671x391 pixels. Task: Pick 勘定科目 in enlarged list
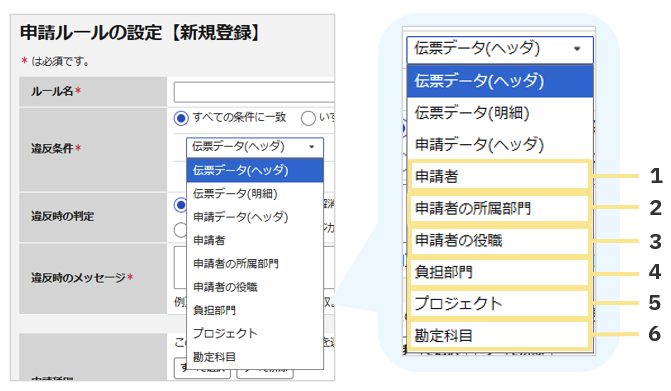(500, 335)
